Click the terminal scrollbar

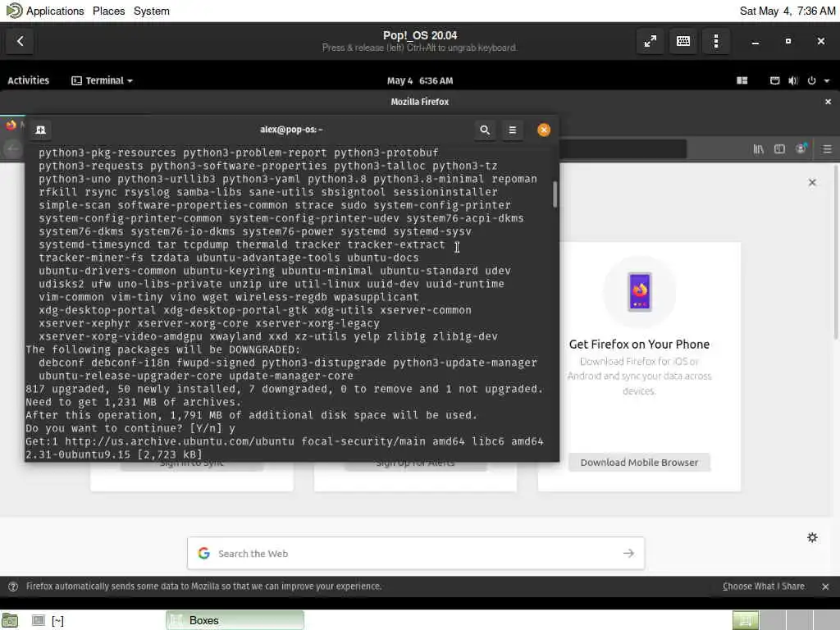[555, 194]
